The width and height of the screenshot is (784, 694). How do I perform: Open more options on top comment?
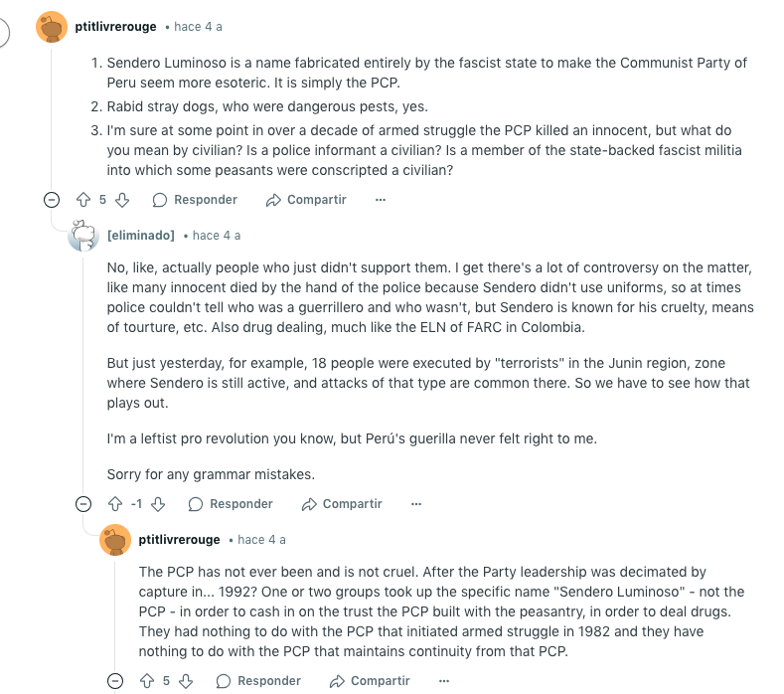381,200
